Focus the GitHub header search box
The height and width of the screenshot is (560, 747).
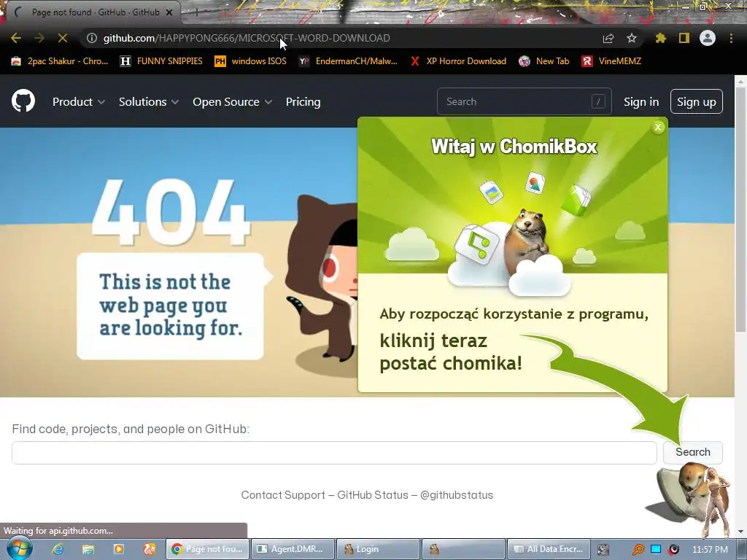click(524, 101)
